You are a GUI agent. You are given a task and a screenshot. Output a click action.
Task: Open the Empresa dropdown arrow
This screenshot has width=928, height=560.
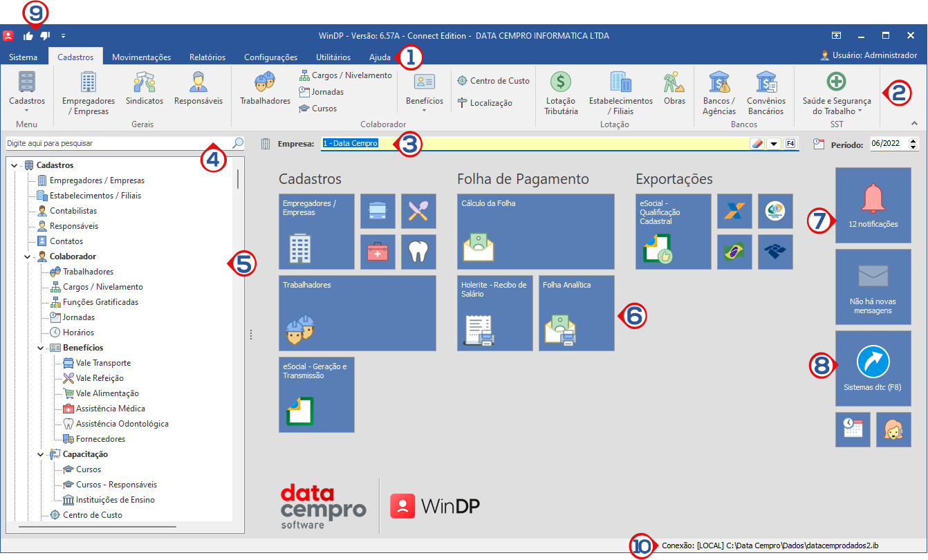tap(773, 144)
